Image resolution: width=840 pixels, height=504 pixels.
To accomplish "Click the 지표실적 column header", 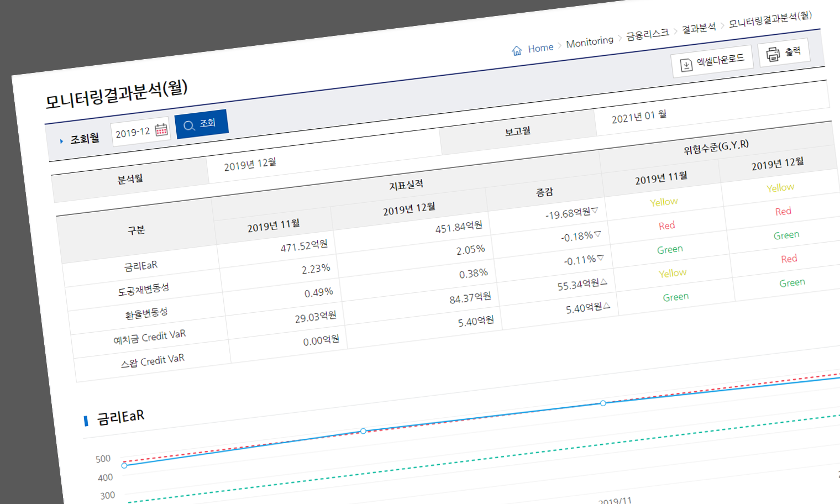I will coord(406,185).
